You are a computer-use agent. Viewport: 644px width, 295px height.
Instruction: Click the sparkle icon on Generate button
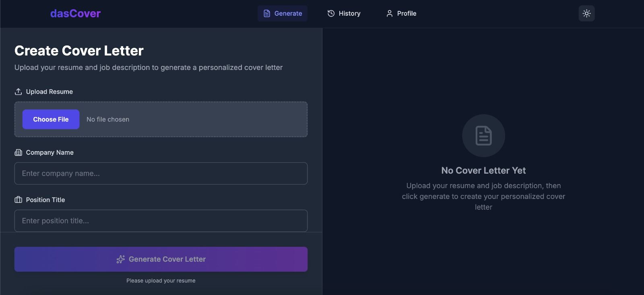tap(120, 259)
